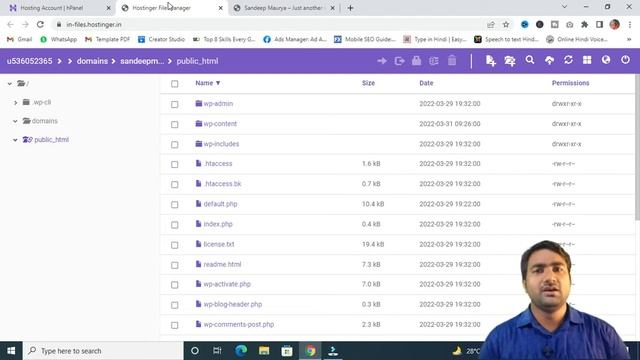This screenshot has height=360, width=640.
Task: Check the box for wp-admin folder
Action: [175, 104]
